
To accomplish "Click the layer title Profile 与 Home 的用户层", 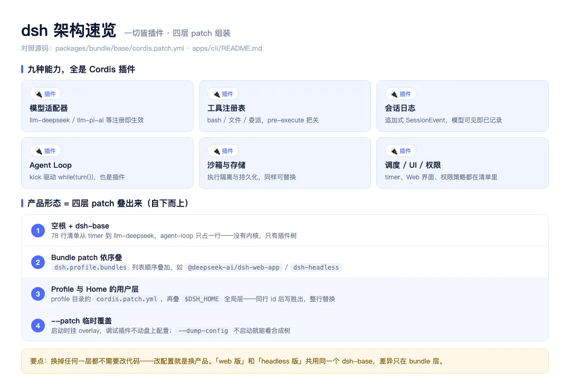I will (x=94, y=289).
